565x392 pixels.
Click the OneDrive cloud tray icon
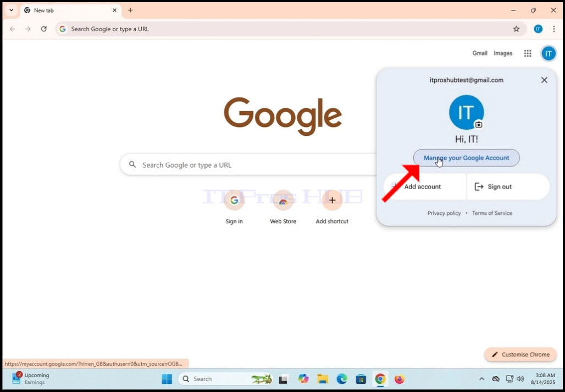coord(496,379)
